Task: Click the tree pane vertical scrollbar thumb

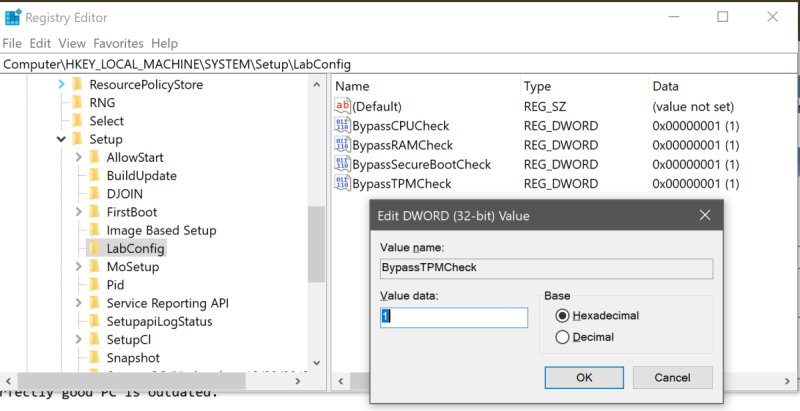Action: tap(316, 244)
